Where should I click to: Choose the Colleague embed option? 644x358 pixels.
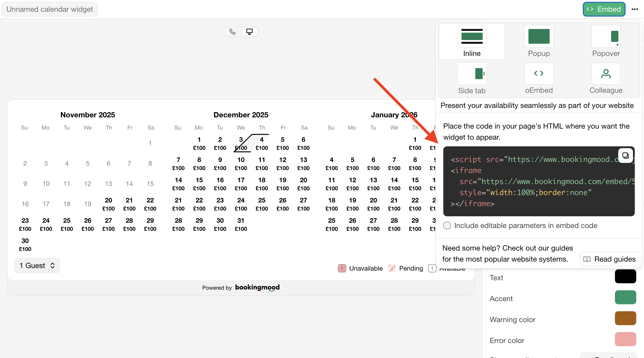606,74
